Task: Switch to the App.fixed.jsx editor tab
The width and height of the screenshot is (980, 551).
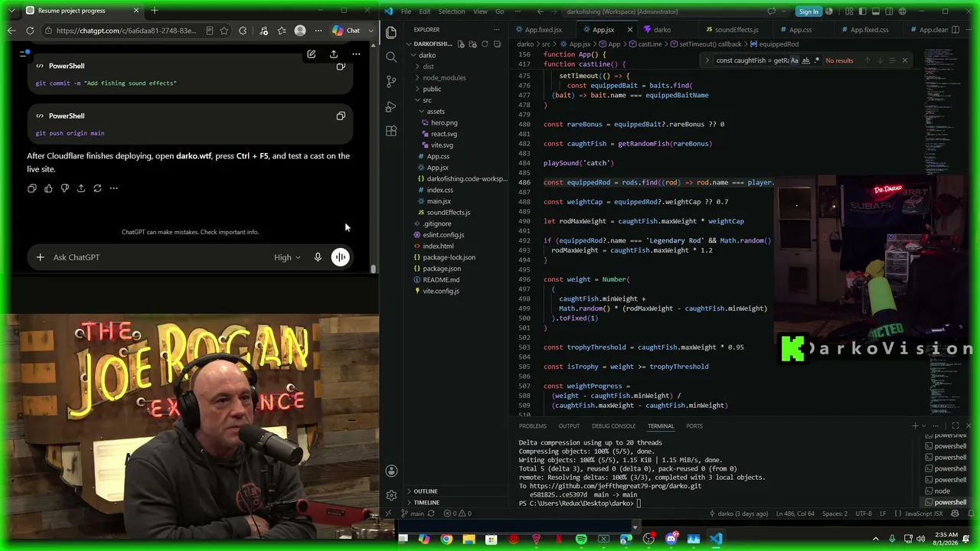Action: pyautogui.click(x=543, y=30)
